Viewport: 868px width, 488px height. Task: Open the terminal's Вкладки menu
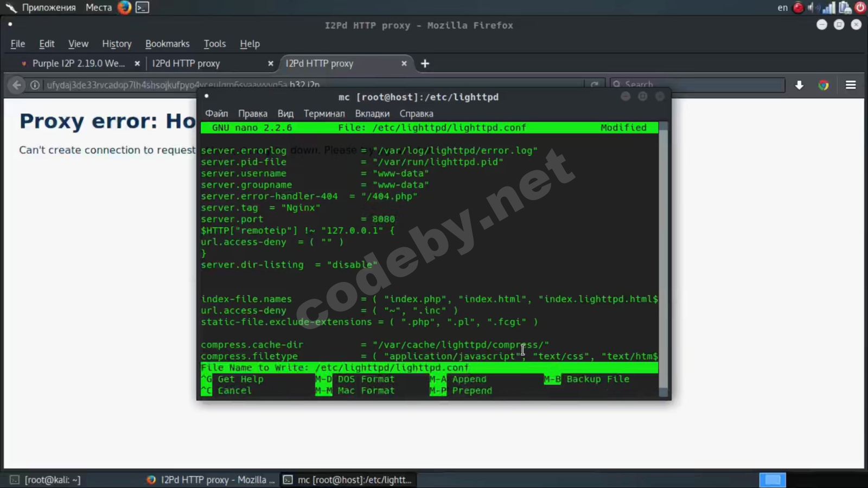pyautogui.click(x=372, y=114)
